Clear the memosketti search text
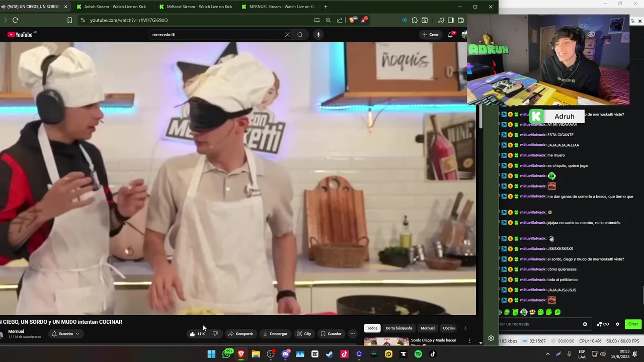 click(287, 35)
